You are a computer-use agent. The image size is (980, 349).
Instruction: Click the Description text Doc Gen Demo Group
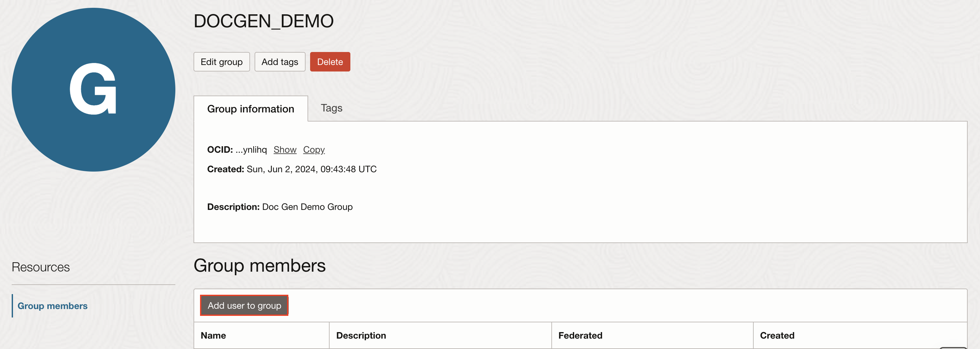(x=307, y=207)
